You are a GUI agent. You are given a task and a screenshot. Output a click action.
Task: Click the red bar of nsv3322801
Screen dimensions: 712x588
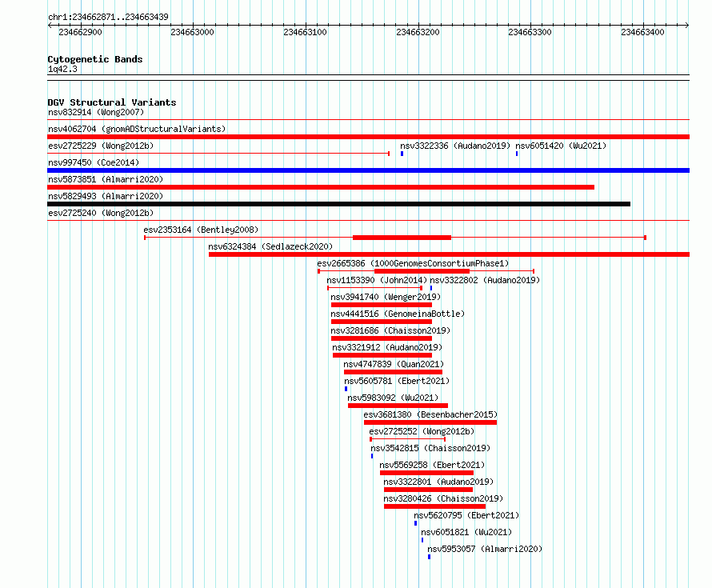428,490
